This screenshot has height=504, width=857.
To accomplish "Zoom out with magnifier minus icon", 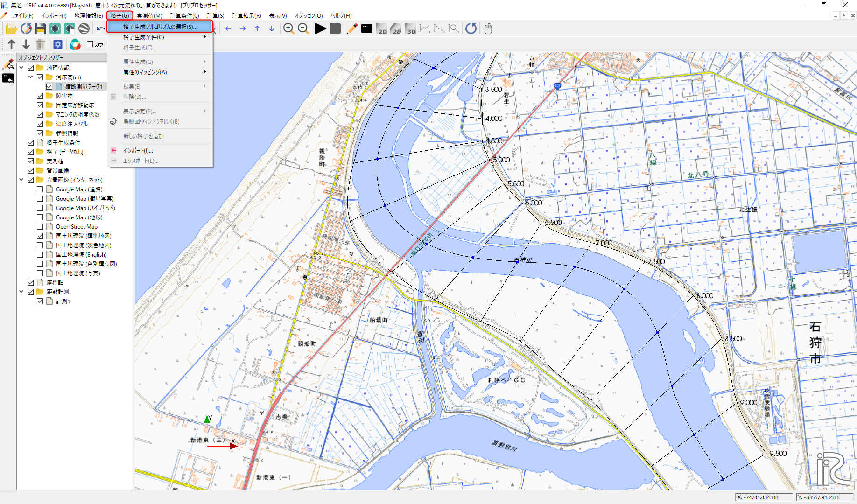I will (x=303, y=29).
